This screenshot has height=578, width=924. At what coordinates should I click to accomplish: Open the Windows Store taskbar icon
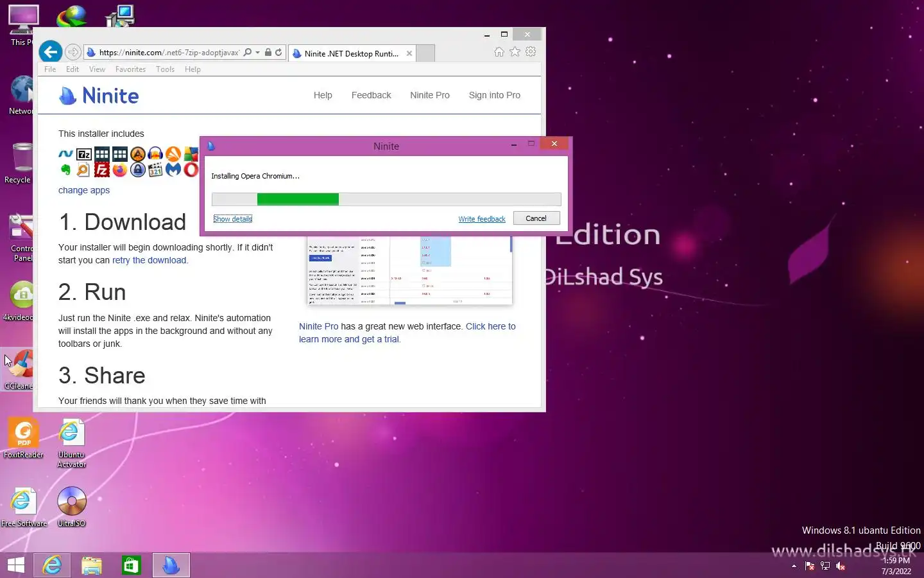pyautogui.click(x=131, y=565)
